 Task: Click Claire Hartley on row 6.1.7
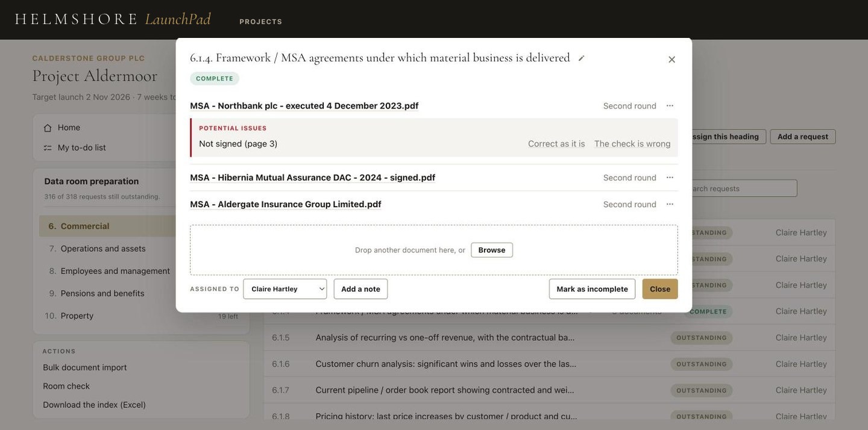[x=801, y=390]
